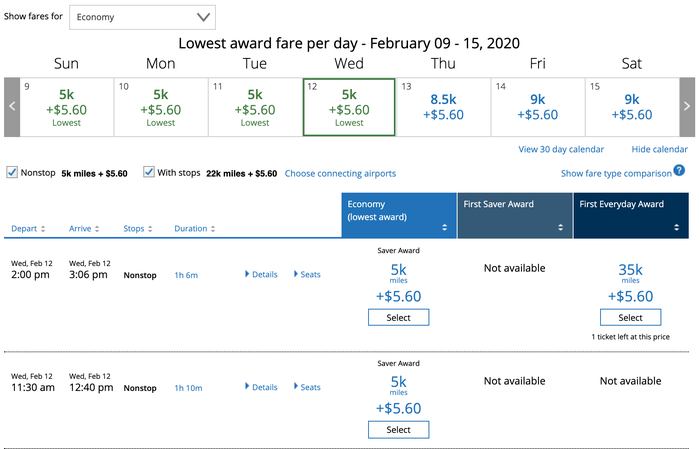
Task: Click 'Not available' under First Saver for 2:00 pm
Action: [514, 268]
